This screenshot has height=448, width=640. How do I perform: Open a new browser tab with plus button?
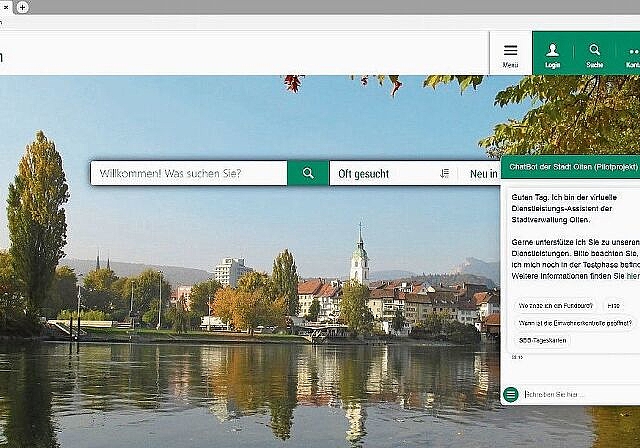coord(22,7)
